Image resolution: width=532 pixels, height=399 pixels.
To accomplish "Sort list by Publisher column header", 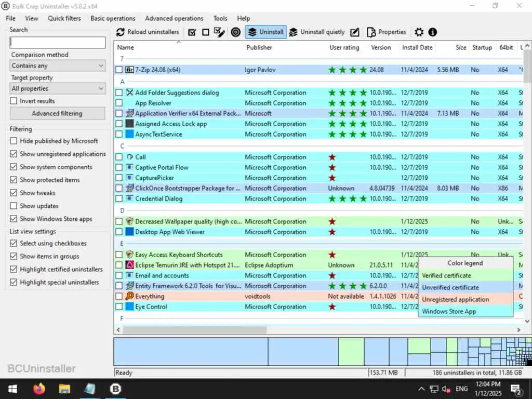I will coord(259,47).
